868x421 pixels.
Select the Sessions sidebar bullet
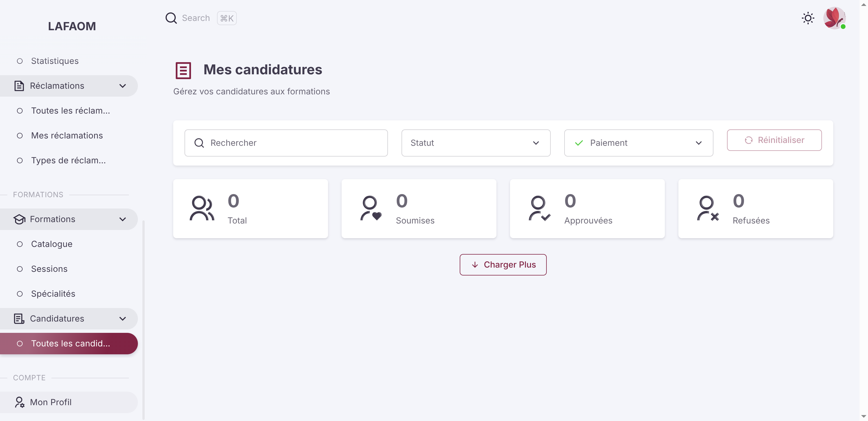[20, 269]
